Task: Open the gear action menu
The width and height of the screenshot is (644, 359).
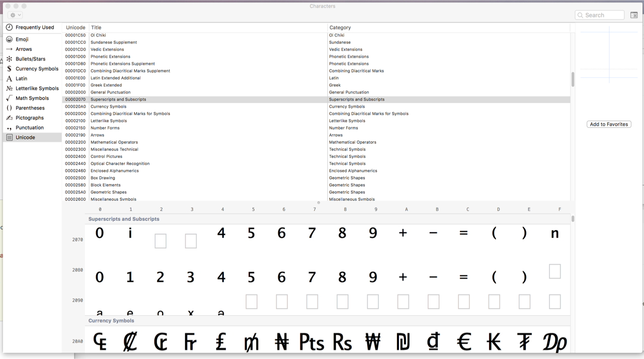Action: point(14,15)
